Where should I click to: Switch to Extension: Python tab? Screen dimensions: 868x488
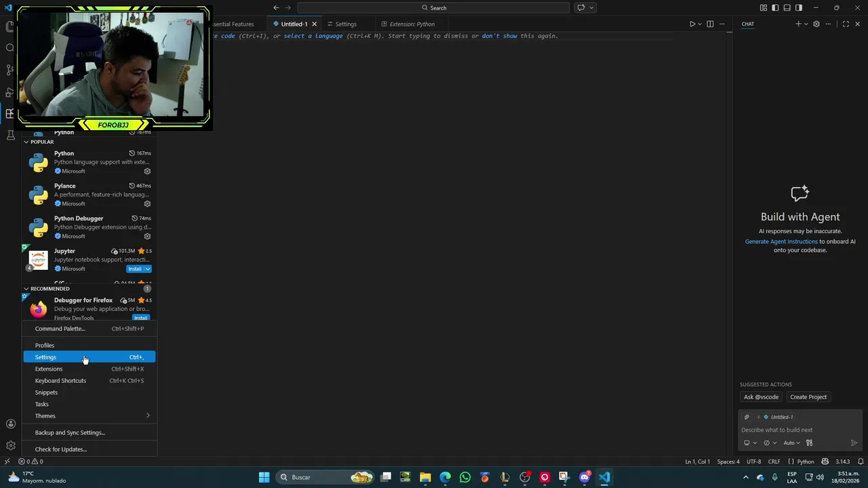pos(412,24)
